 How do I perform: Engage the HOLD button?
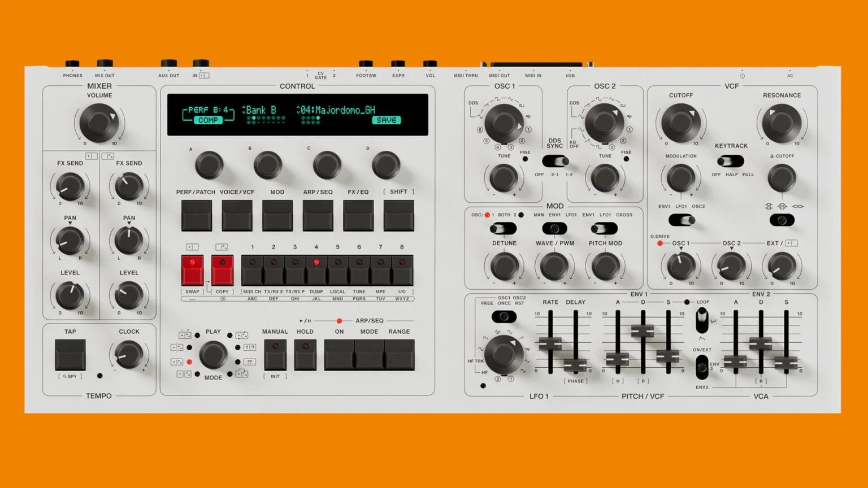[x=305, y=355]
